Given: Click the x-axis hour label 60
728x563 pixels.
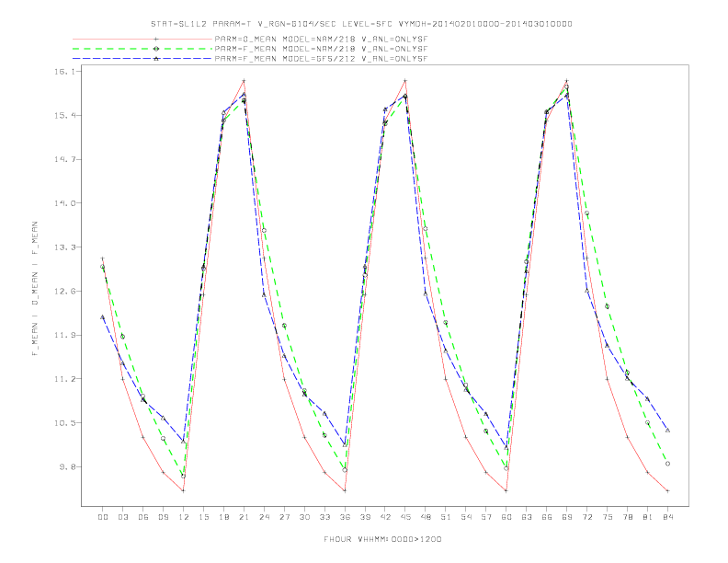Looking at the screenshot, I should 506,517.
